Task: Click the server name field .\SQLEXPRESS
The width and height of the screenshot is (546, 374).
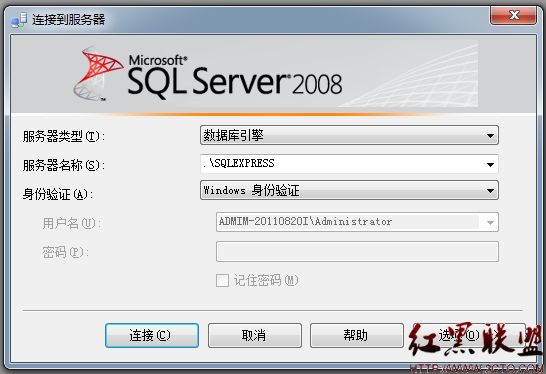Action: [349, 164]
